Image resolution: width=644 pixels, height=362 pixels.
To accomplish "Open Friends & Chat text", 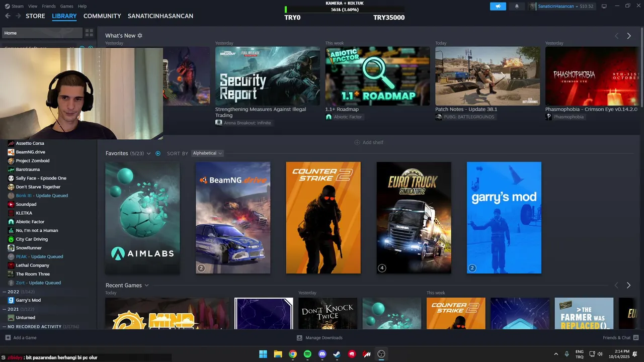I will pyautogui.click(x=617, y=338).
